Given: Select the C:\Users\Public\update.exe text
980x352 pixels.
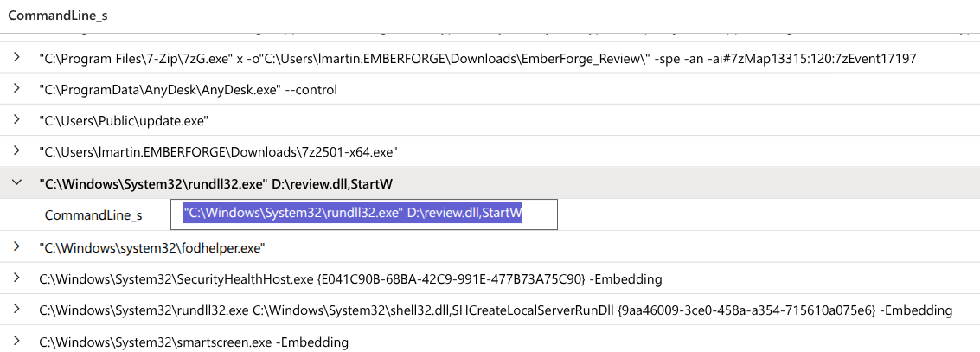Looking at the screenshot, I should [x=124, y=121].
